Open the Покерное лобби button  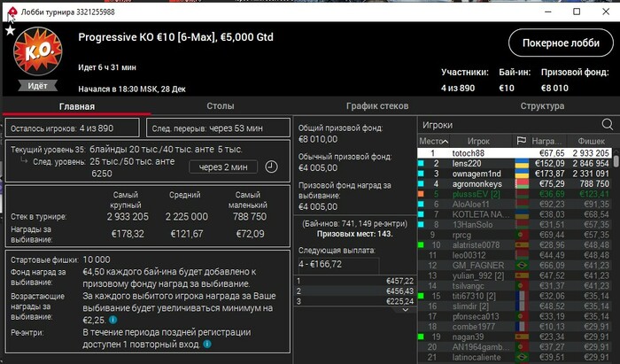tap(561, 43)
